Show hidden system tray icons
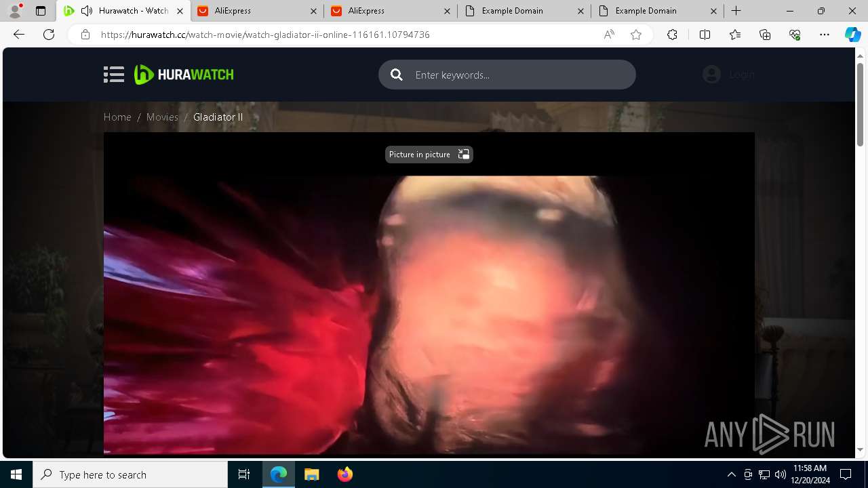Screen dimensions: 868x488 point(731,474)
